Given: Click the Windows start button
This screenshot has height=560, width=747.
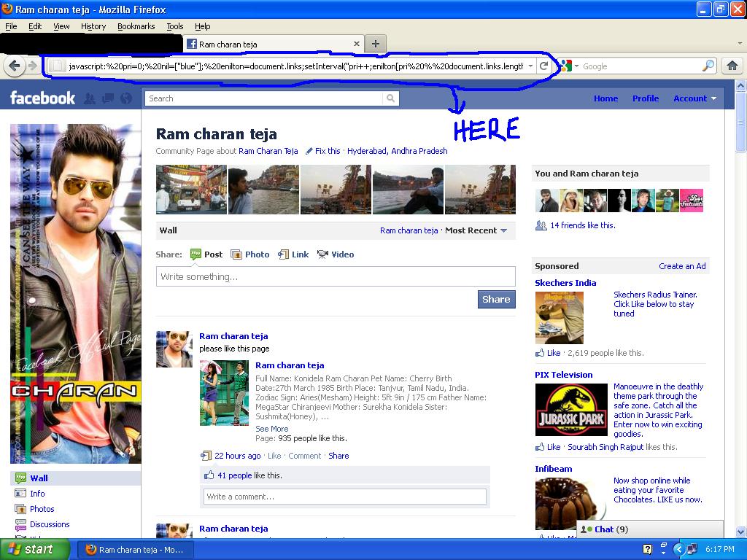Looking at the screenshot, I should coord(35,549).
